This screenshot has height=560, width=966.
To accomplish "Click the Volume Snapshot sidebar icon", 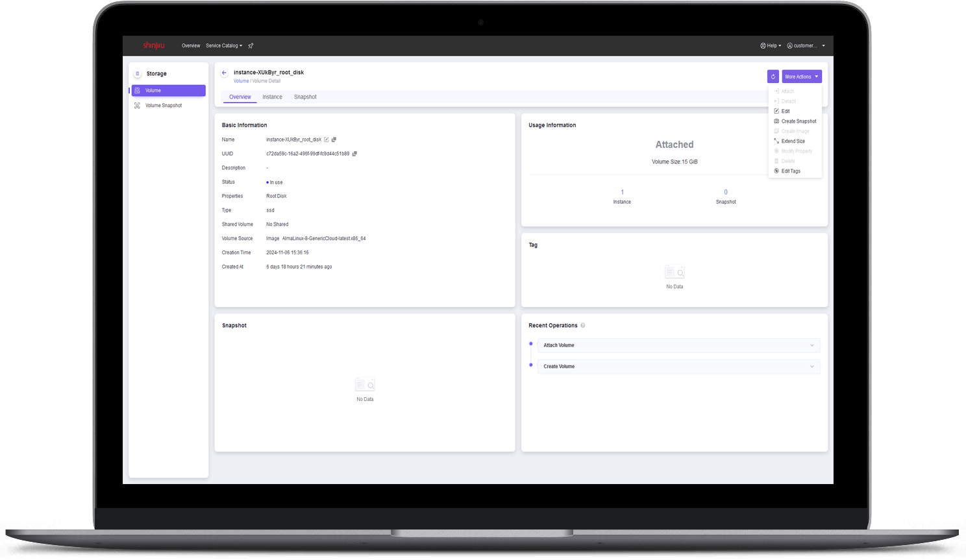I will point(137,105).
